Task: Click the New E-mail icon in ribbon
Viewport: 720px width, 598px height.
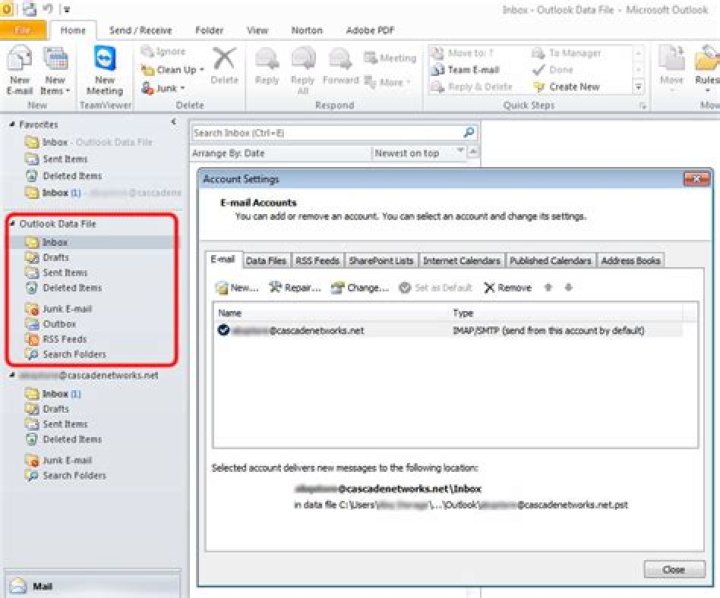Action: point(19,59)
